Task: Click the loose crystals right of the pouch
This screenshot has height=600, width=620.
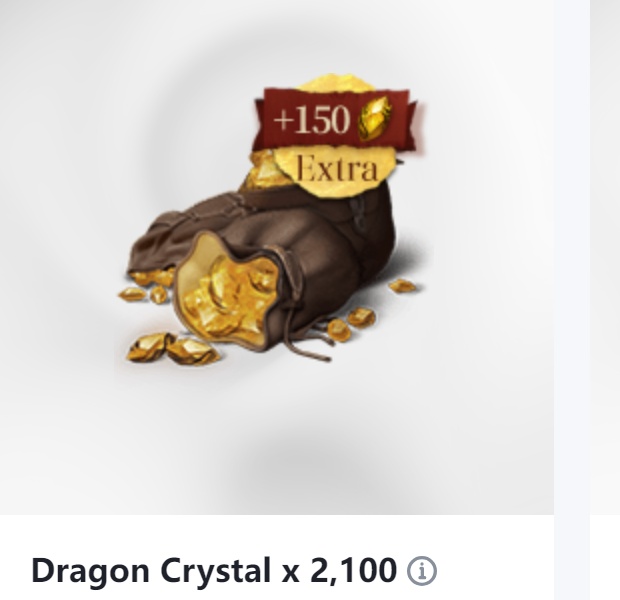Action: (351, 323)
